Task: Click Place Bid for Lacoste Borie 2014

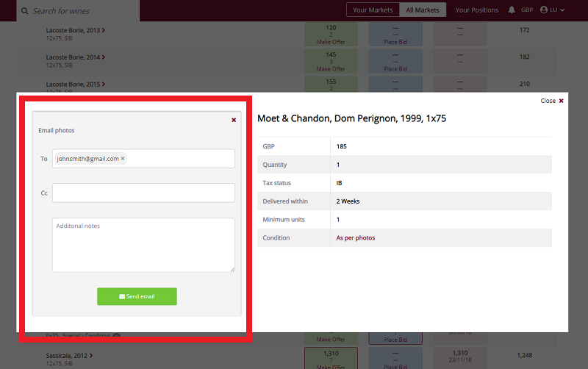Action: [x=395, y=69]
